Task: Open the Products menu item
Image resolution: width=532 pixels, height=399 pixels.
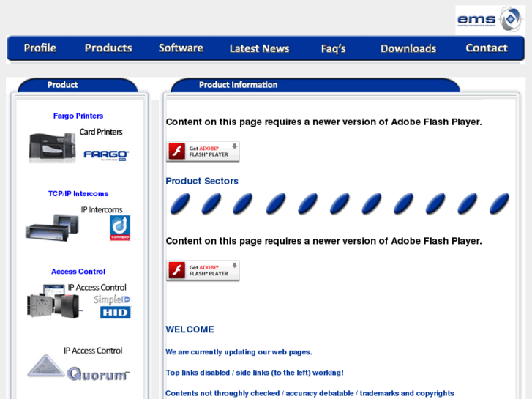Action: pyautogui.click(x=108, y=48)
